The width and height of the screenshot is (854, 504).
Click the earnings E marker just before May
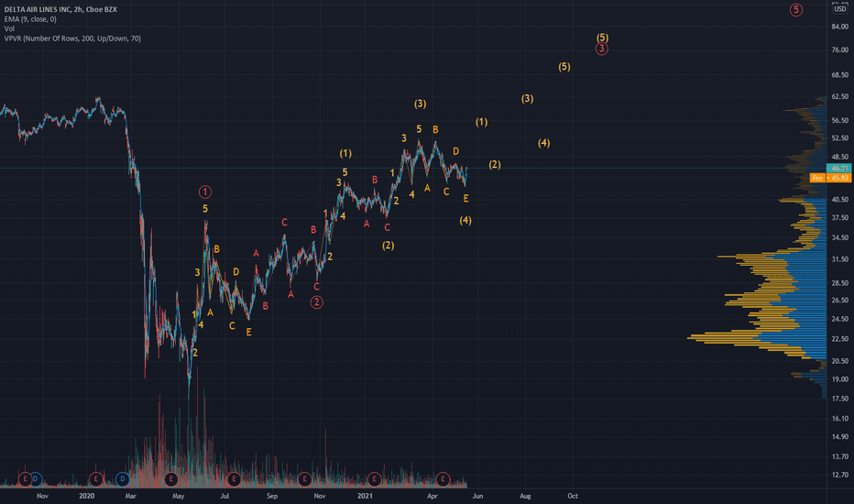coord(171,479)
